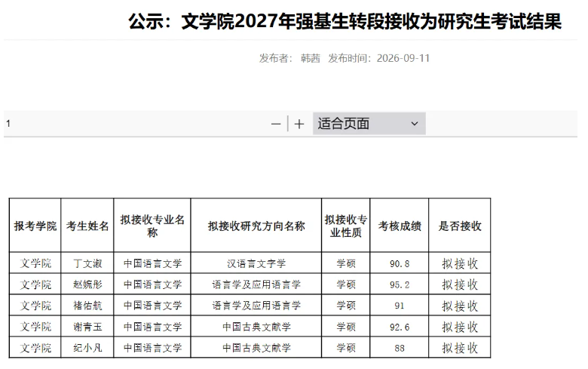Click the 拟接收专业性质 column header
The height and width of the screenshot is (369, 588).
346,226
